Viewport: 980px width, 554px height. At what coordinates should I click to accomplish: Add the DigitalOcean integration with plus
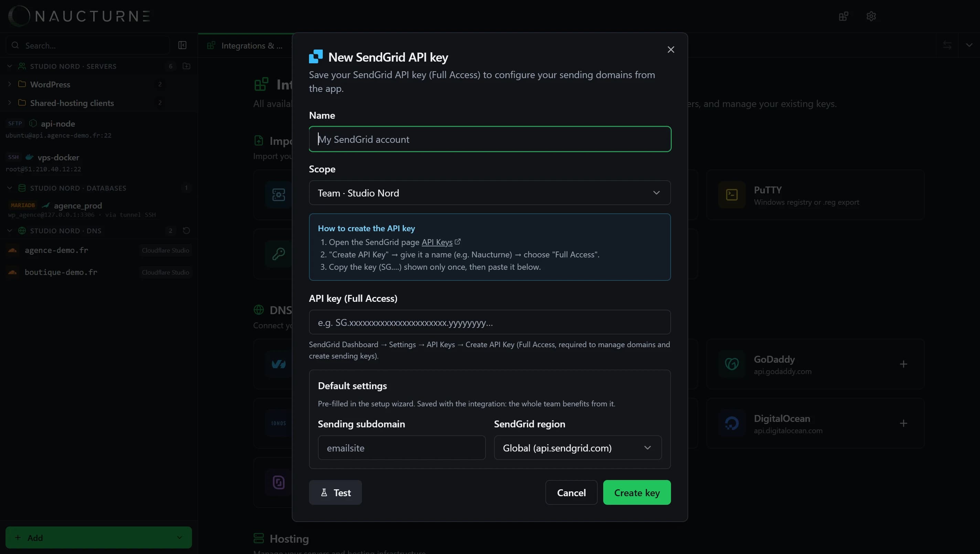(903, 423)
